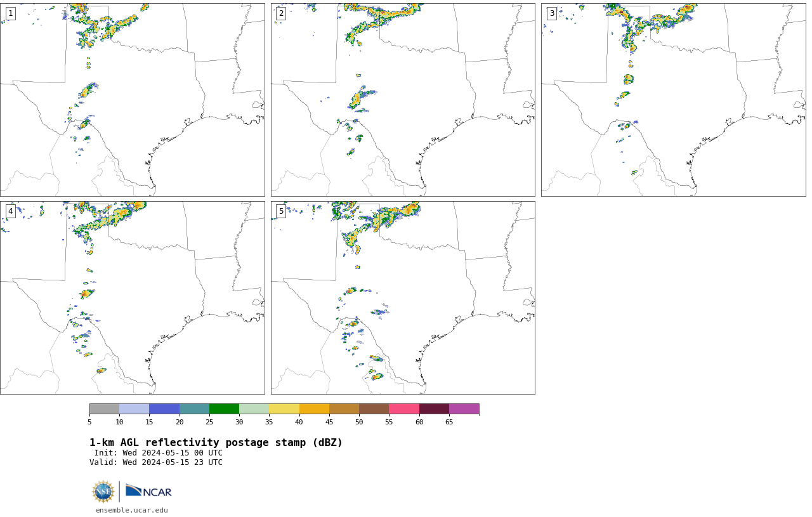The width and height of the screenshot is (812, 517).
Task: Open ensemble member 1 reflectivity map
Action: point(133,100)
